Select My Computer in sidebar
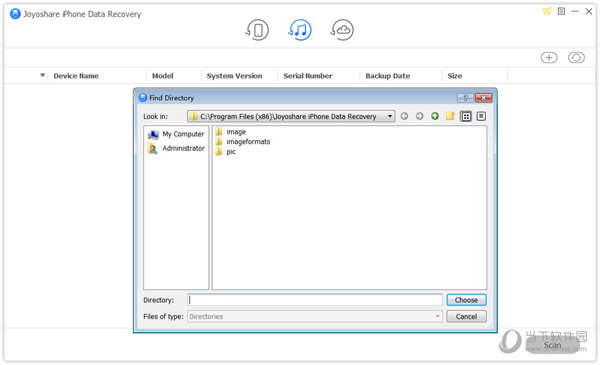This screenshot has width=600, height=365. pyautogui.click(x=176, y=134)
